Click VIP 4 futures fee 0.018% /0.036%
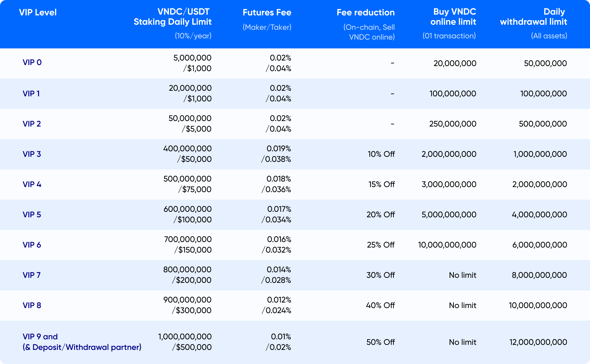This screenshot has width=590, height=364. point(276,184)
